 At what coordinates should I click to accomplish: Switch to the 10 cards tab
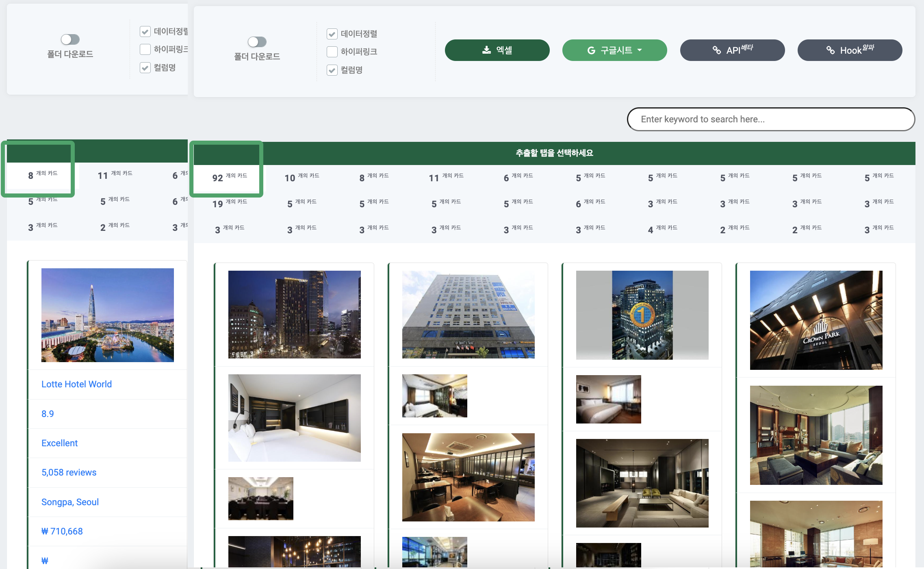[x=301, y=178]
